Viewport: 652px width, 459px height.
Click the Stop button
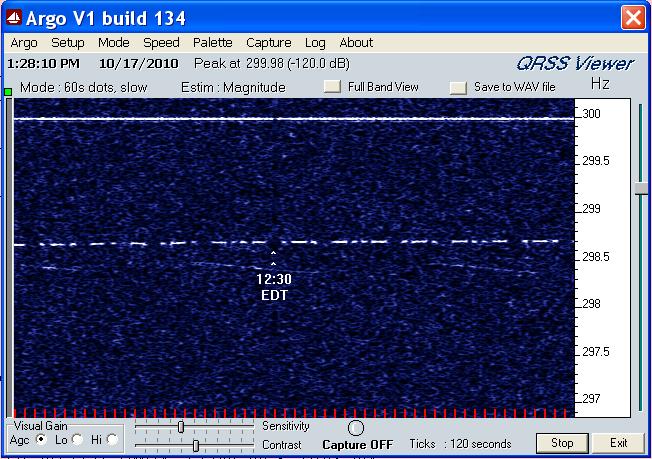pos(562,443)
